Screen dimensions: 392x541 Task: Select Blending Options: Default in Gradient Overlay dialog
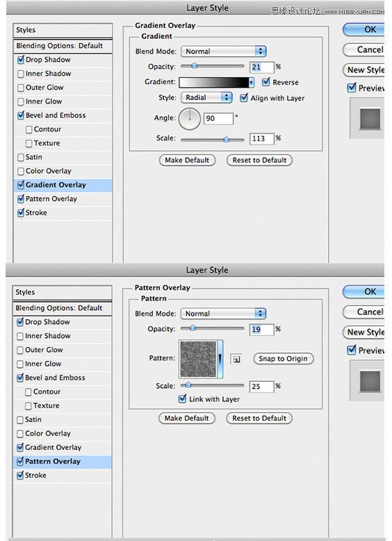point(63,46)
